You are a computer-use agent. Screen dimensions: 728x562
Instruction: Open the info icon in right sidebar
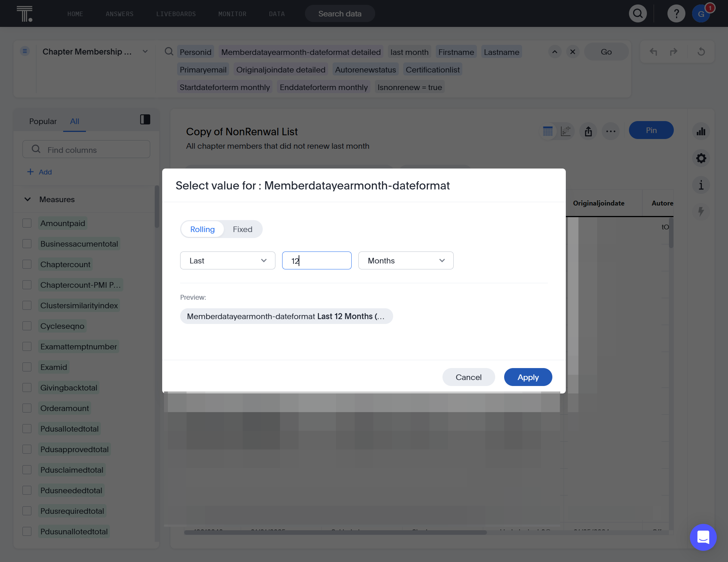point(701,185)
